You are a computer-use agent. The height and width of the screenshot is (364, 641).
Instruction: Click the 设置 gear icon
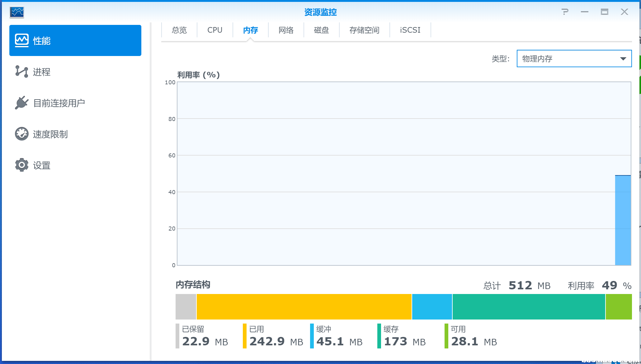(x=22, y=165)
